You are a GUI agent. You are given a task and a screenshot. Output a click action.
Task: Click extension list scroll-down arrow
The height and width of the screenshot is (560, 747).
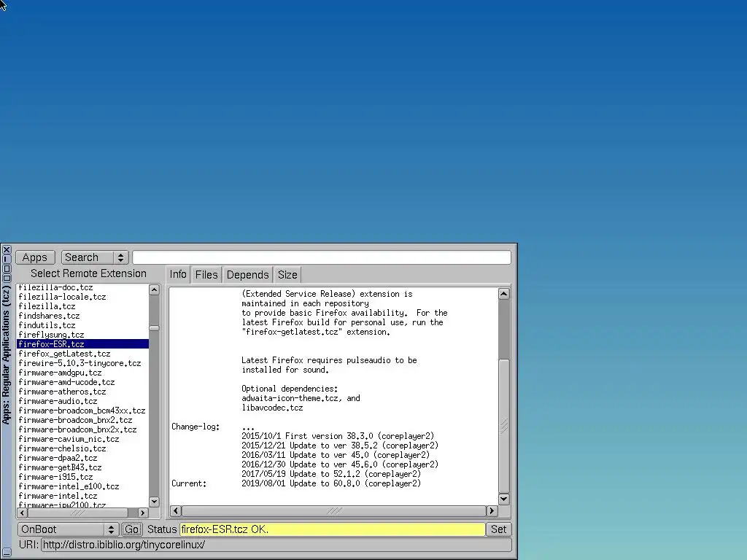[x=154, y=502]
